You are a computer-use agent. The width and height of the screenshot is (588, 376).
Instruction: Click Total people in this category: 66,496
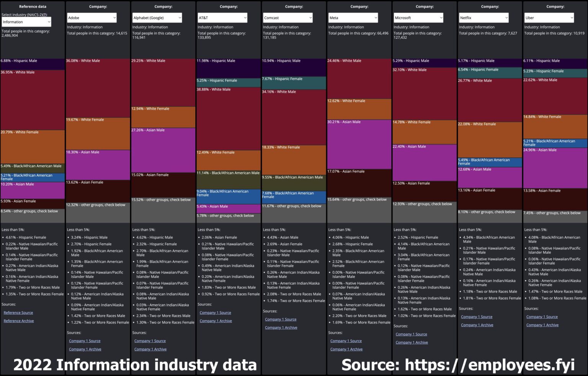click(358, 33)
